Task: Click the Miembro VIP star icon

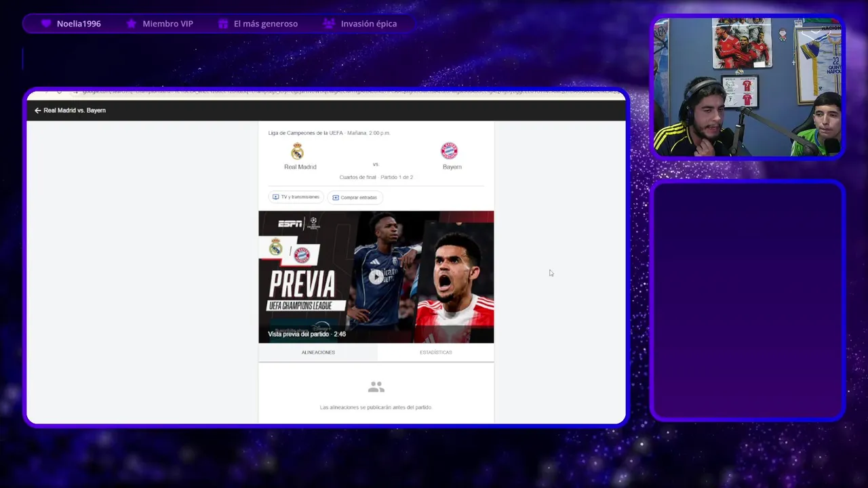Action: 132,24
